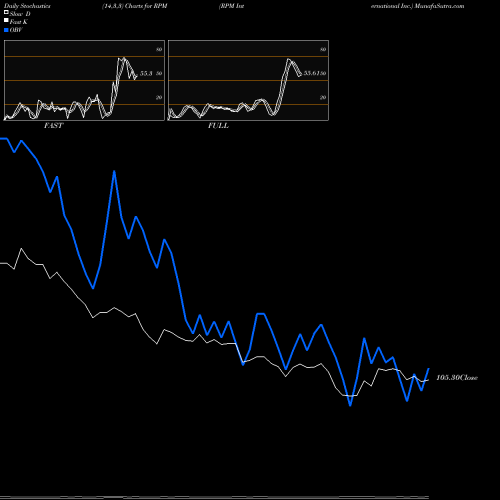Screen dimensions: 500x500
Task: Click the white close line's right end
Action: pos(428,380)
